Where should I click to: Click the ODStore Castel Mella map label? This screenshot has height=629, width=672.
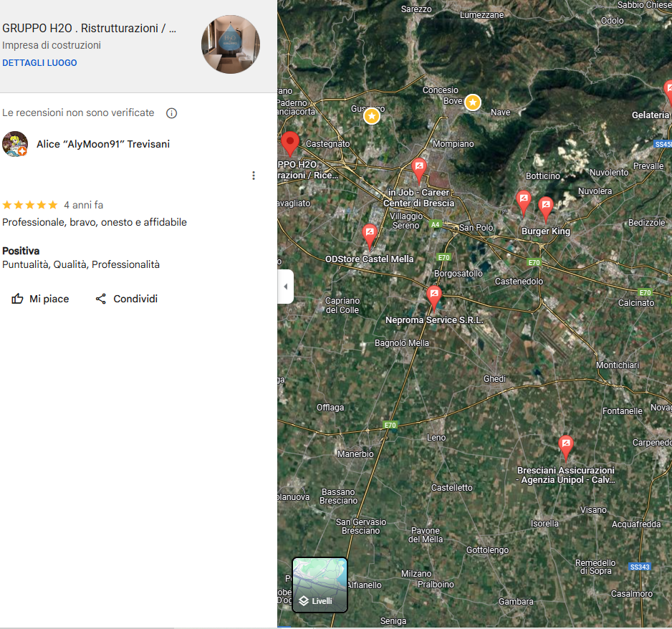pos(370,259)
